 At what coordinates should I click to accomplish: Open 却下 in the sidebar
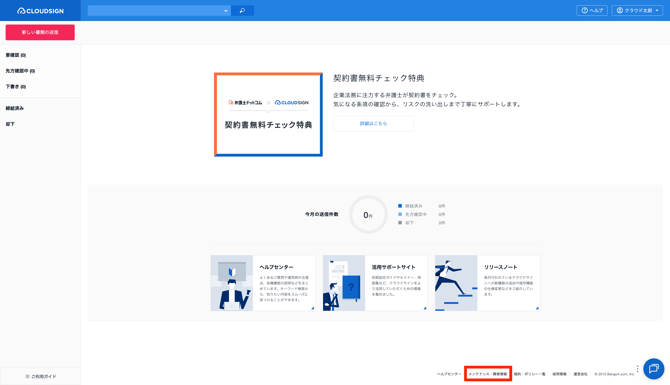[10, 124]
